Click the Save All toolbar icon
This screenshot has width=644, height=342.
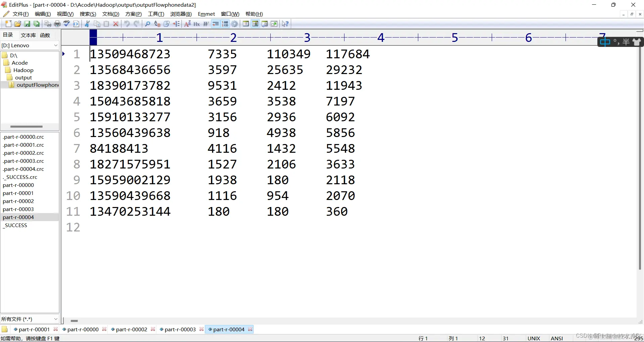click(37, 24)
